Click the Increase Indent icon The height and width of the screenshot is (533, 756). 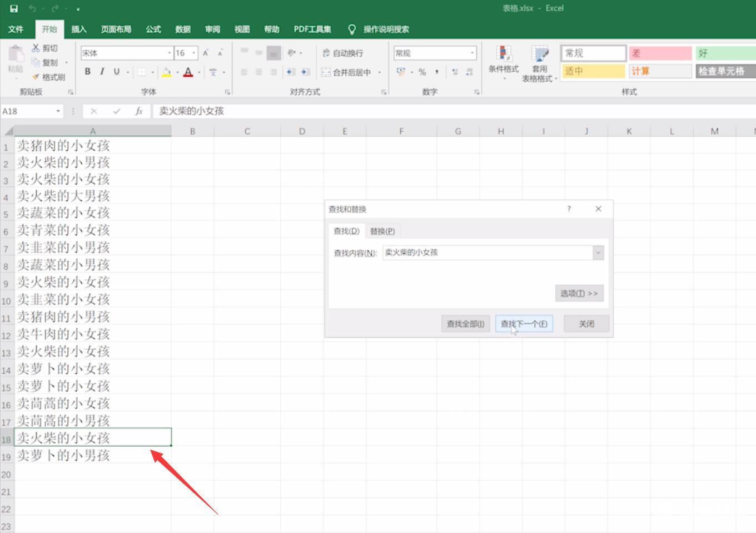[305, 72]
